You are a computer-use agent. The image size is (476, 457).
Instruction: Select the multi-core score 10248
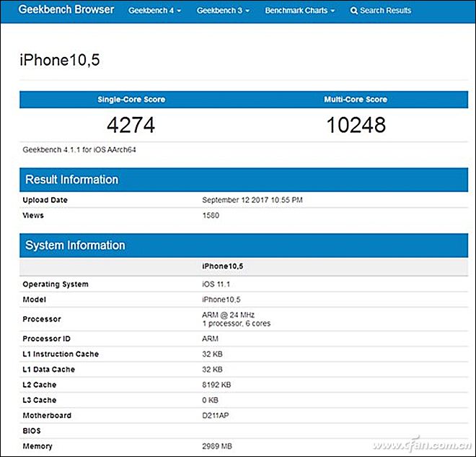pos(356,125)
